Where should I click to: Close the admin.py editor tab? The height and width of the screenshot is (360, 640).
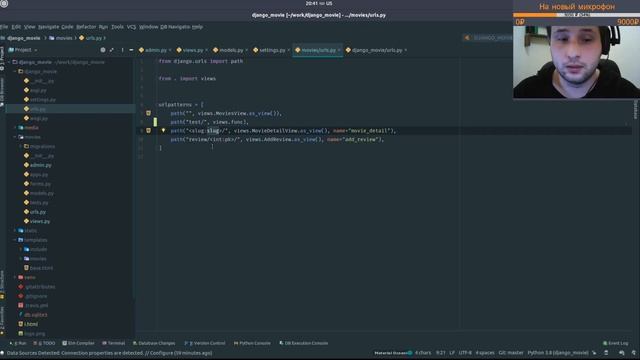(170, 50)
